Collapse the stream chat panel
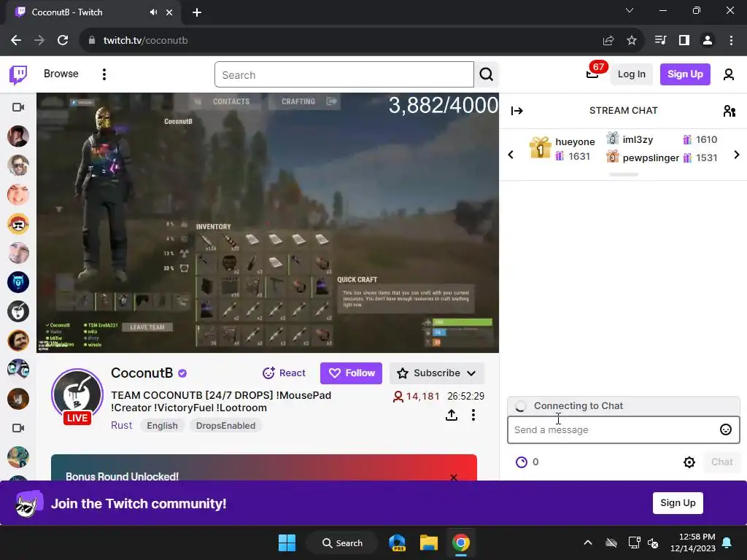747x560 pixels. (x=517, y=111)
